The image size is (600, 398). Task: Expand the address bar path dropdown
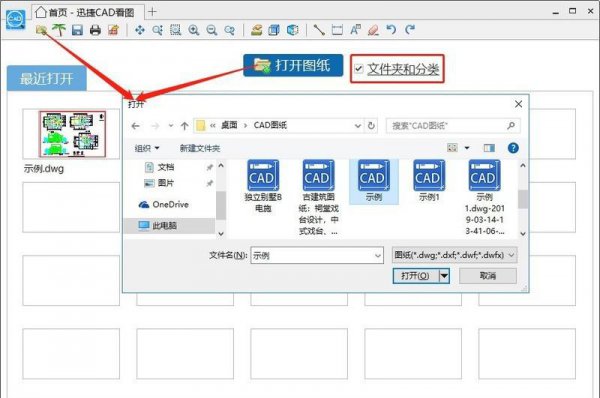pos(358,126)
